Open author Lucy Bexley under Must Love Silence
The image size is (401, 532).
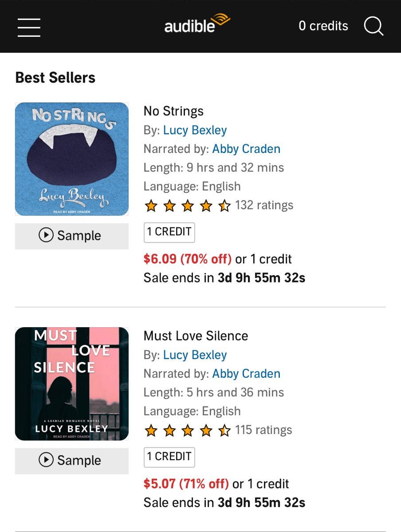pyautogui.click(x=195, y=355)
